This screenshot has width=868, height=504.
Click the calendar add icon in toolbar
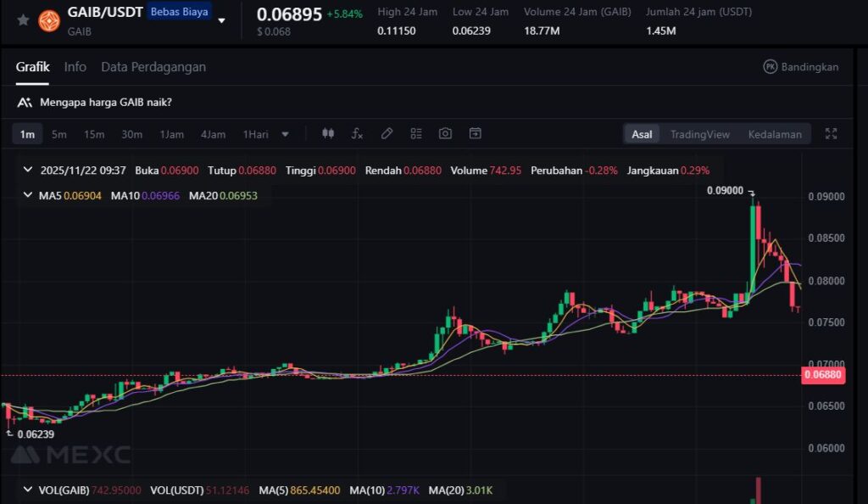(x=475, y=134)
